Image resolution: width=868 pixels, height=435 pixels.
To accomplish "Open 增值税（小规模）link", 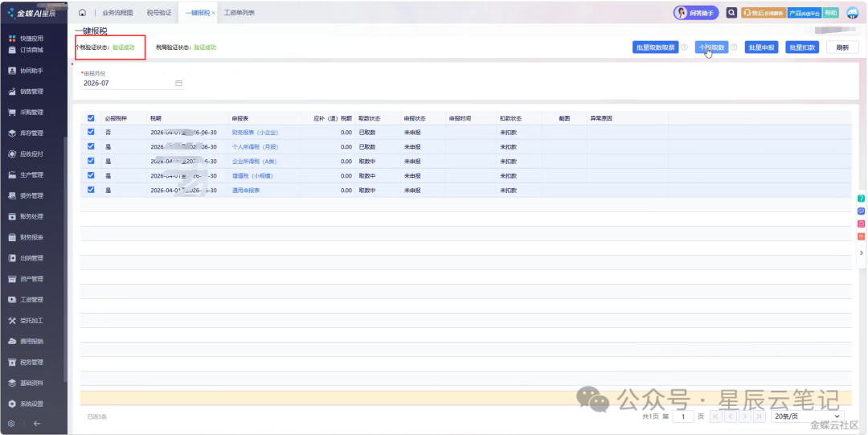I will point(252,175).
